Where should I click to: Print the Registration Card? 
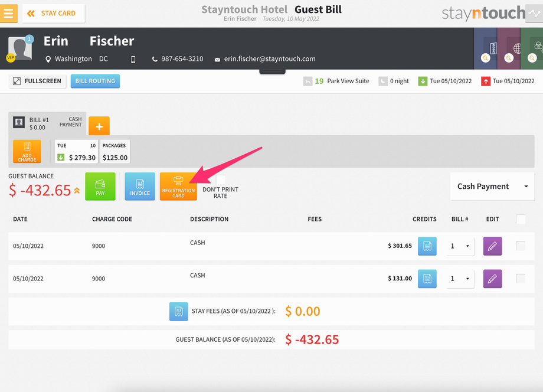pyautogui.click(x=178, y=187)
